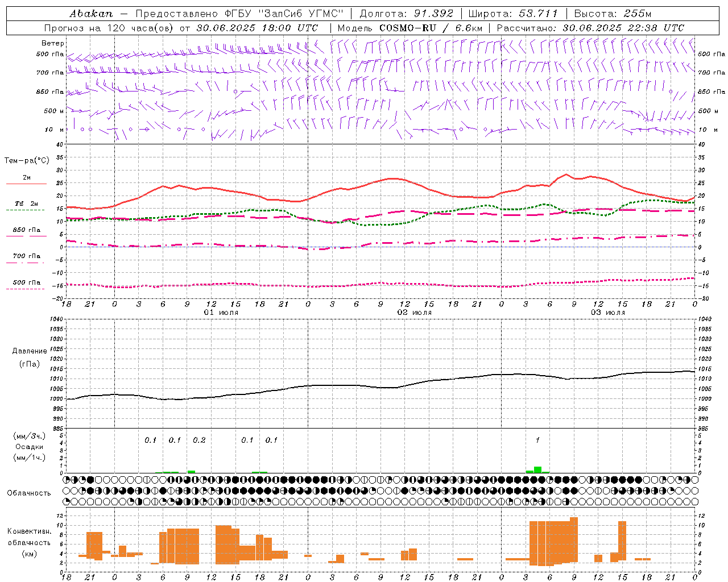Image resolution: width=728 pixels, height=582 pixels.
Task: Click the 'Рассчитано: 30.06.2025 22:38 UTC' timestamp
Action: (590, 28)
